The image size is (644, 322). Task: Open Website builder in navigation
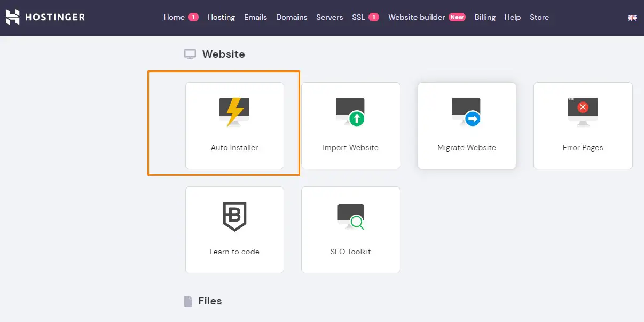[417, 17]
